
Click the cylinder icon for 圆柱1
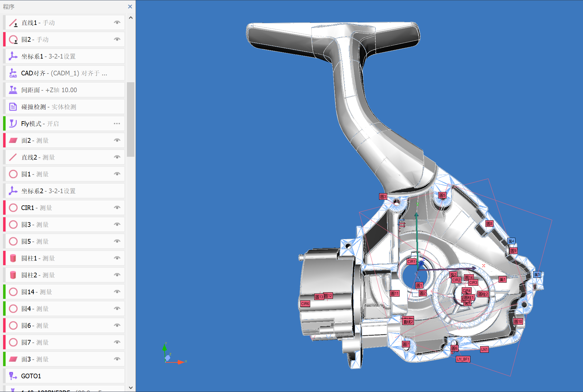tap(13, 258)
